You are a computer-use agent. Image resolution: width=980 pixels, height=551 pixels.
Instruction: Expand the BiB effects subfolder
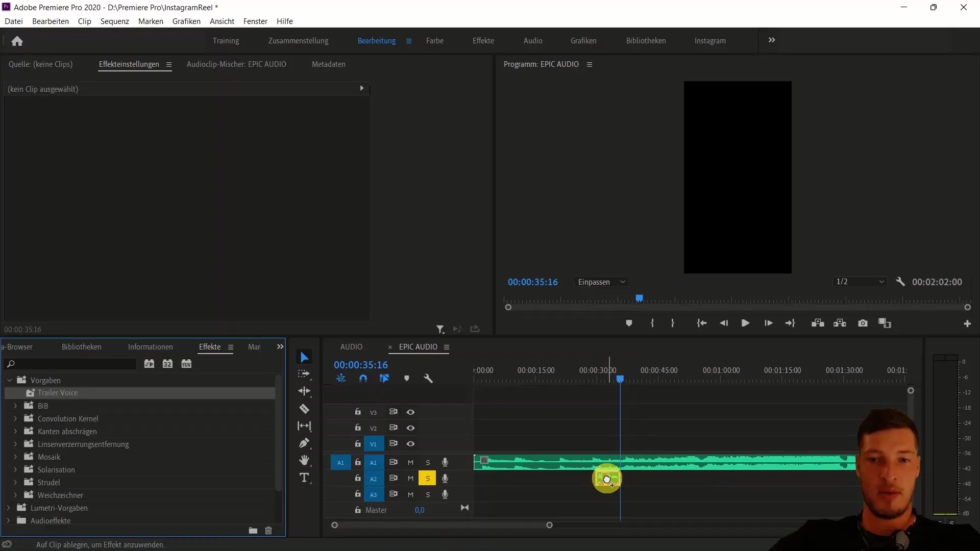pos(15,405)
